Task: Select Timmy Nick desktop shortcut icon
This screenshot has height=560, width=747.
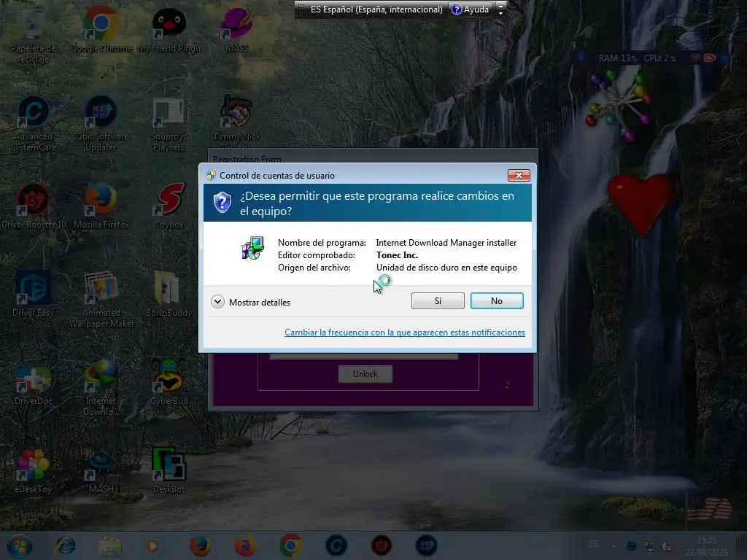Action: click(x=236, y=119)
